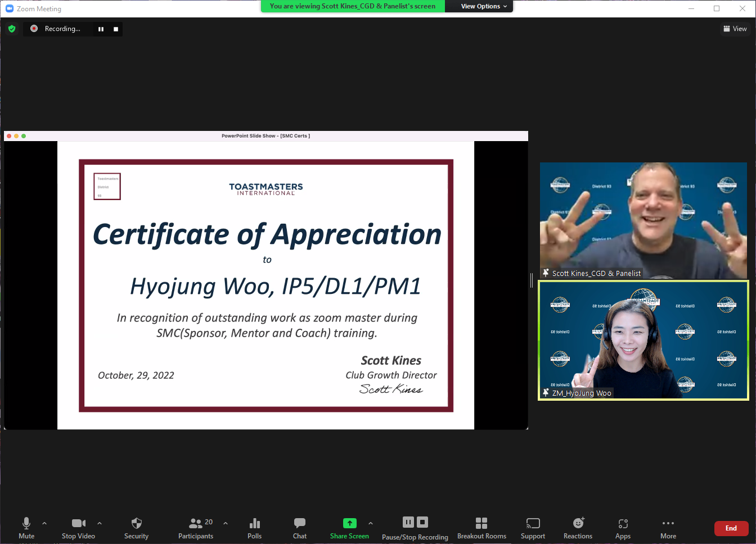Open the More options menu
The width and height of the screenshot is (756, 544).
click(x=668, y=528)
